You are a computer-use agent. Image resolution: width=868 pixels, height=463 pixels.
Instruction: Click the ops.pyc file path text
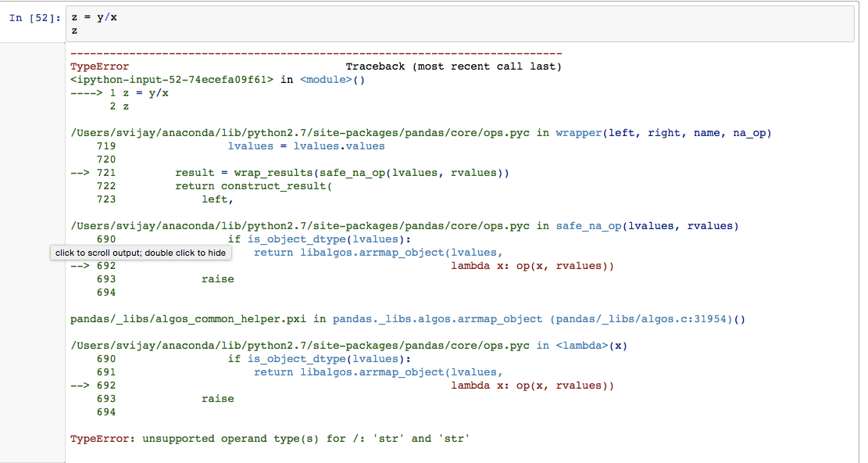297,132
